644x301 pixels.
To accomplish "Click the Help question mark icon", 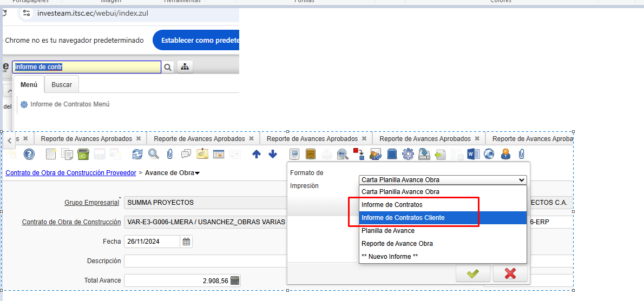I will point(29,155).
